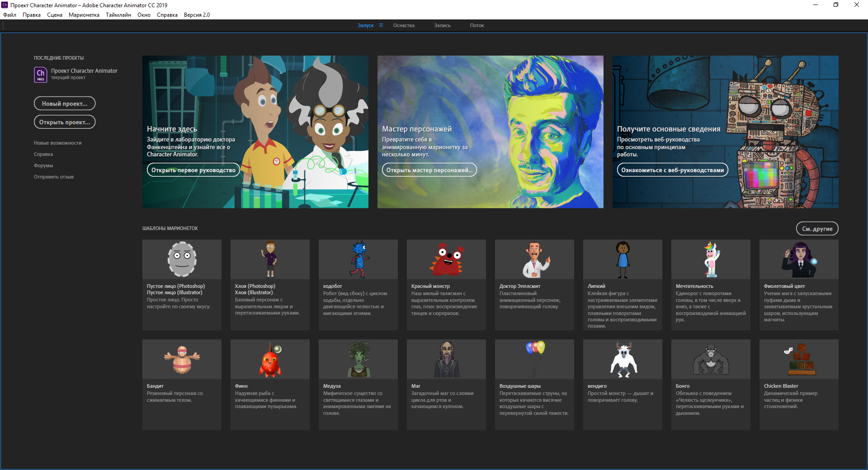Select the Хлоя puppet thumbnail
This screenshot has width=868, height=470.
[x=270, y=259]
